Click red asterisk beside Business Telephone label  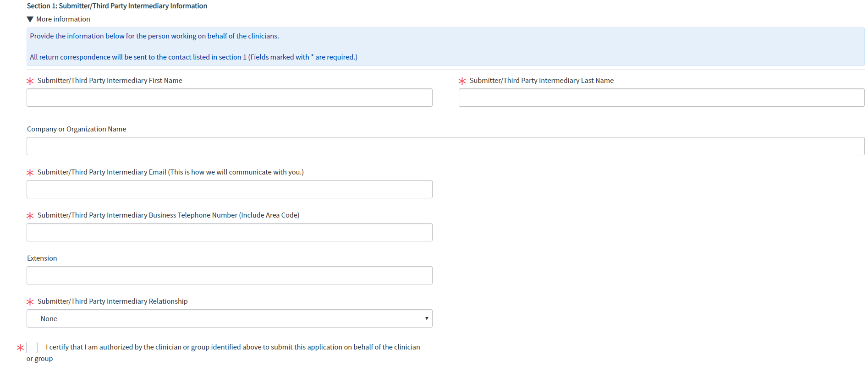(30, 216)
